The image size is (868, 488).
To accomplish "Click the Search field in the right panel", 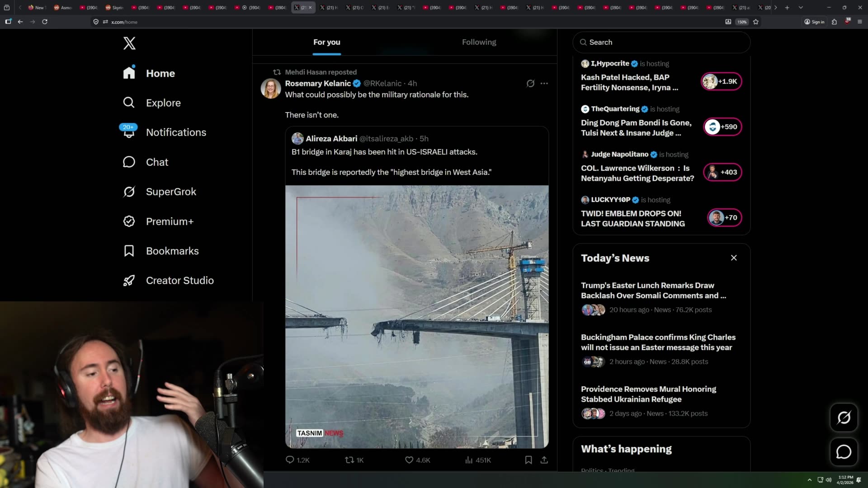I will [x=661, y=42].
